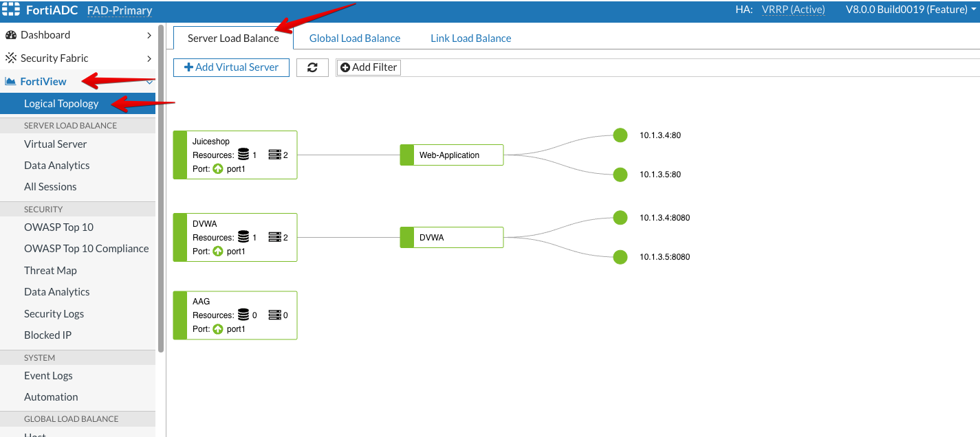Image resolution: width=980 pixels, height=437 pixels.
Task: Click DVWA virtual server stack icon
Action: [x=275, y=237]
